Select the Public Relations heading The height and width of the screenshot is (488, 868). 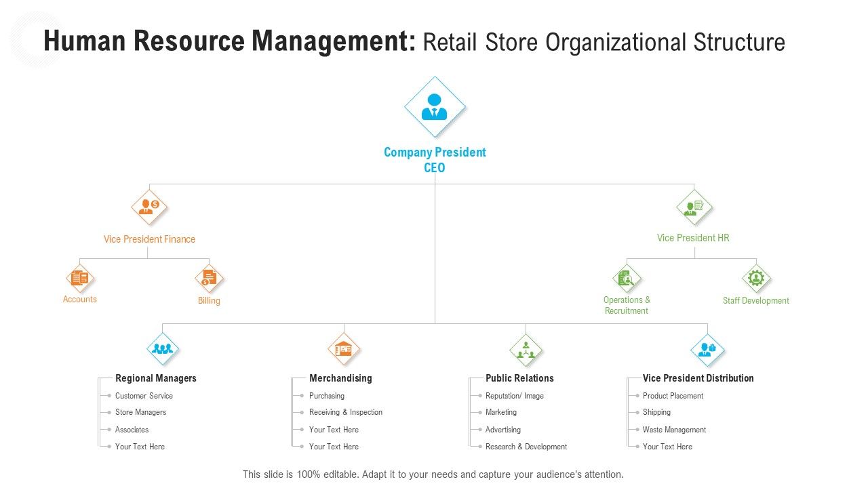click(519, 378)
